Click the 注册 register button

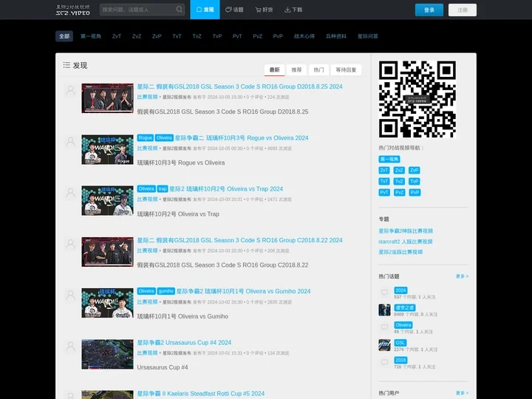[x=463, y=10]
